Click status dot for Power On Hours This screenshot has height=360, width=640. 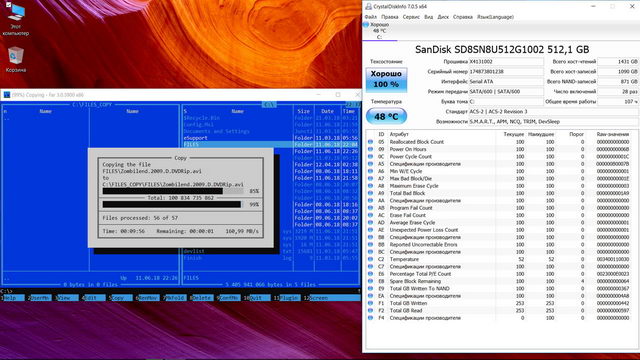370,149
